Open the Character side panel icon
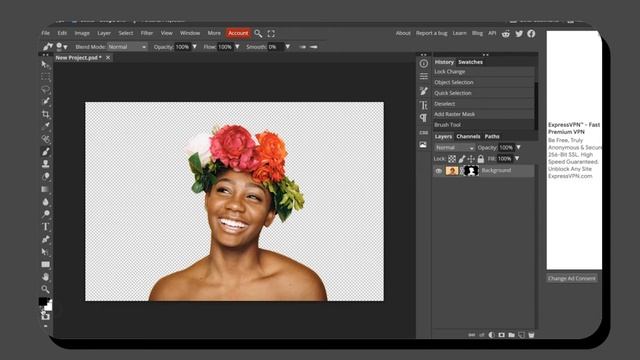This screenshot has width=640, height=360. pos(424,105)
